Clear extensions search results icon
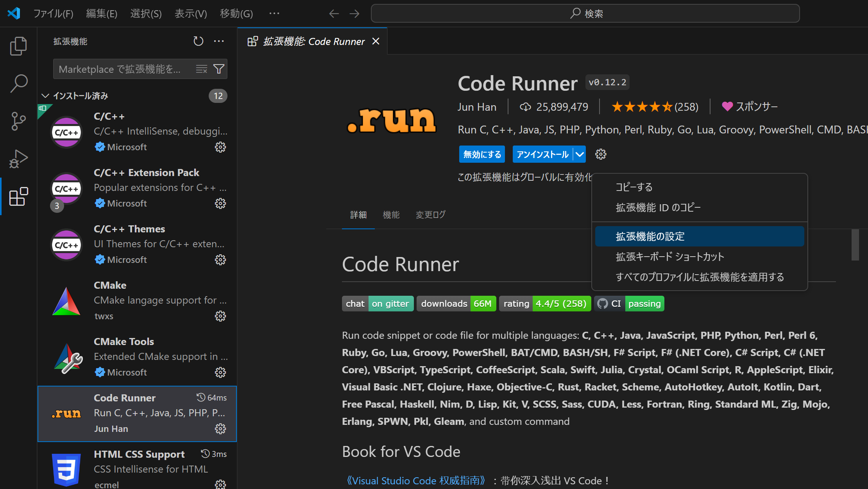868x489 pixels. (202, 69)
